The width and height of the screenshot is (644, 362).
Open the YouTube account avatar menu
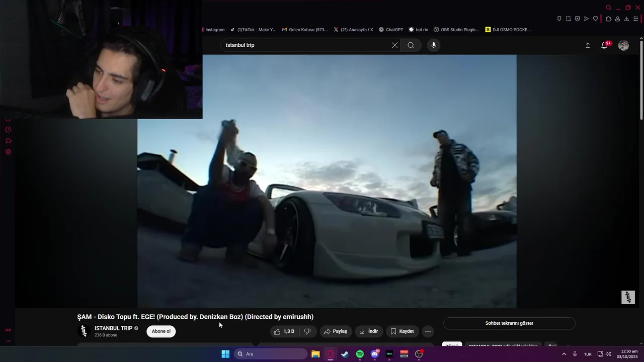(623, 45)
